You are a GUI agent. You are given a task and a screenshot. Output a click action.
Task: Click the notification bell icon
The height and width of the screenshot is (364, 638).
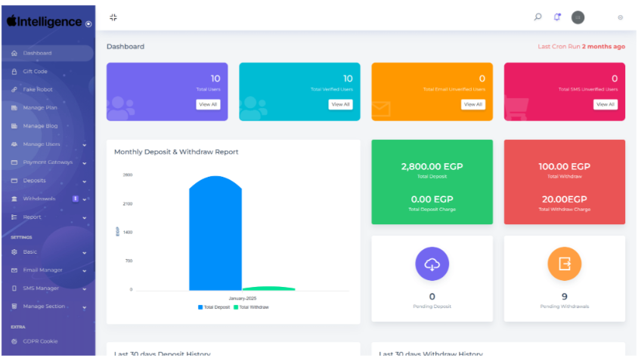click(557, 17)
